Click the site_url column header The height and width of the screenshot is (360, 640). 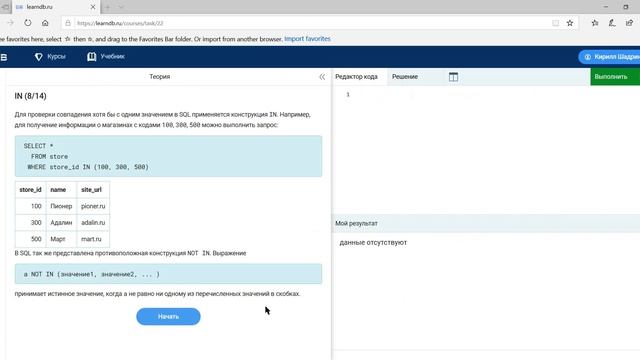[93, 190]
